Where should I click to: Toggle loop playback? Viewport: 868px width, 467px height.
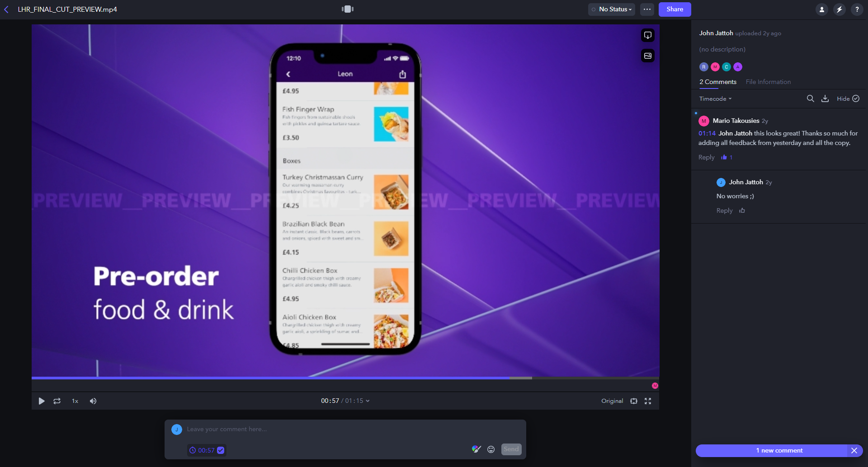pyautogui.click(x=57, y=401)
